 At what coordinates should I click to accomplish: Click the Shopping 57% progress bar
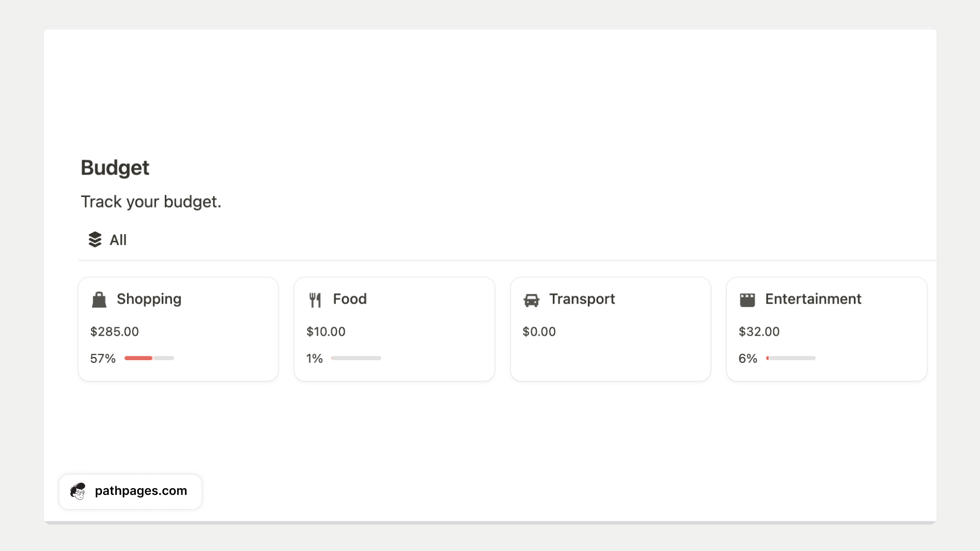pyautogui.click(x=149, y=358)
